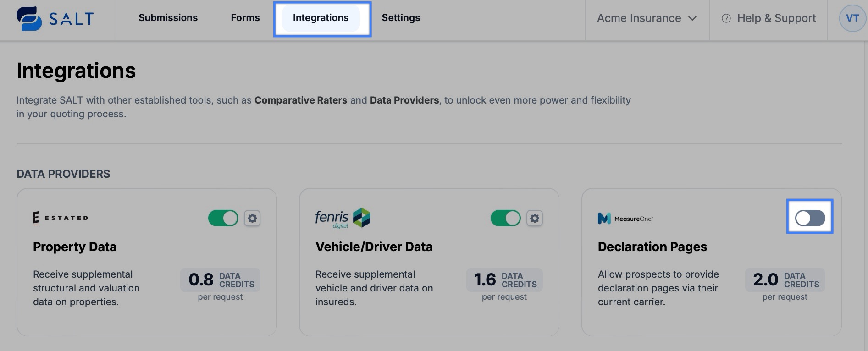The width and height of the screenshot is (868, 351).
Task: Click the MeasureOne logo
Action: [x=625, y=219]
